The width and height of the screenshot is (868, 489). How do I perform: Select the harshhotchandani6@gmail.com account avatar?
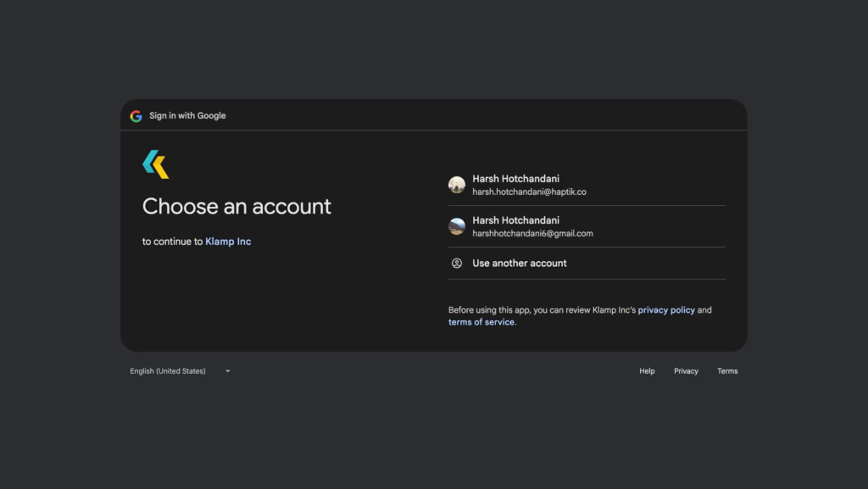(x=457, y=226)
